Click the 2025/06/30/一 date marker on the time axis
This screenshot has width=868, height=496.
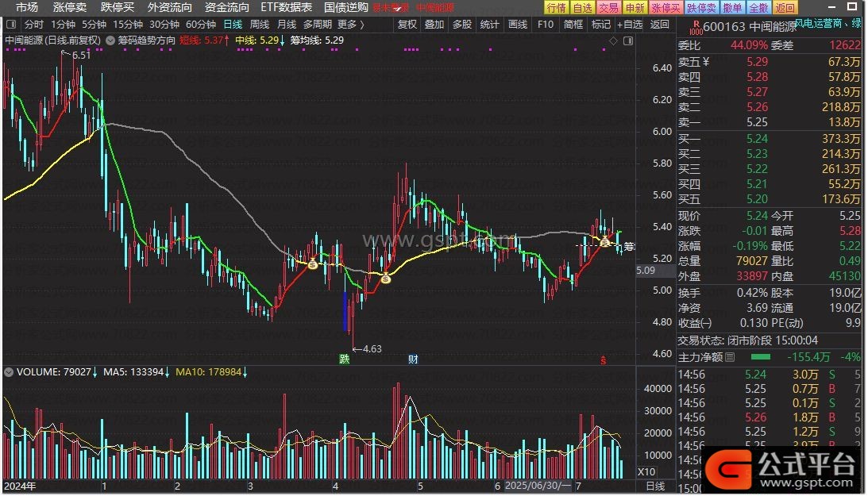point(537,486)
